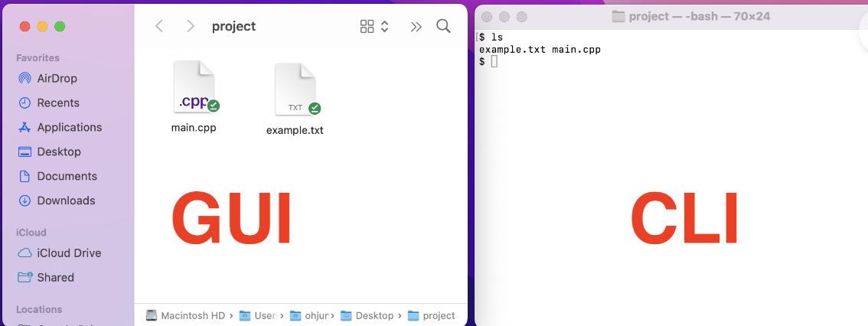
Task: Expand the hidden toolbar items chevron
Action: point(416,26)
